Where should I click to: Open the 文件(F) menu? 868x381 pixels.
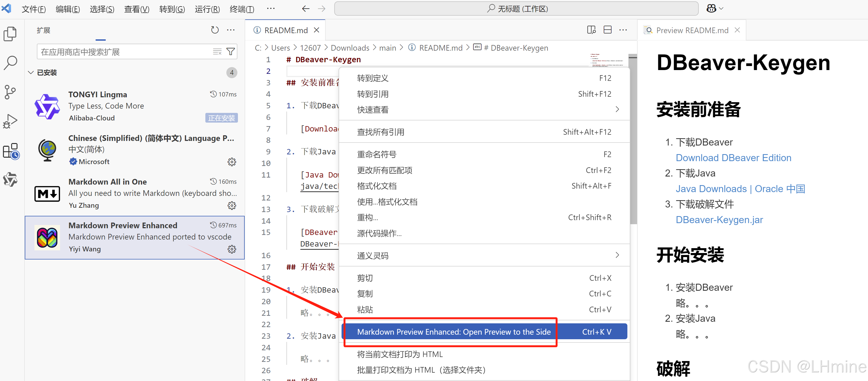34,9
